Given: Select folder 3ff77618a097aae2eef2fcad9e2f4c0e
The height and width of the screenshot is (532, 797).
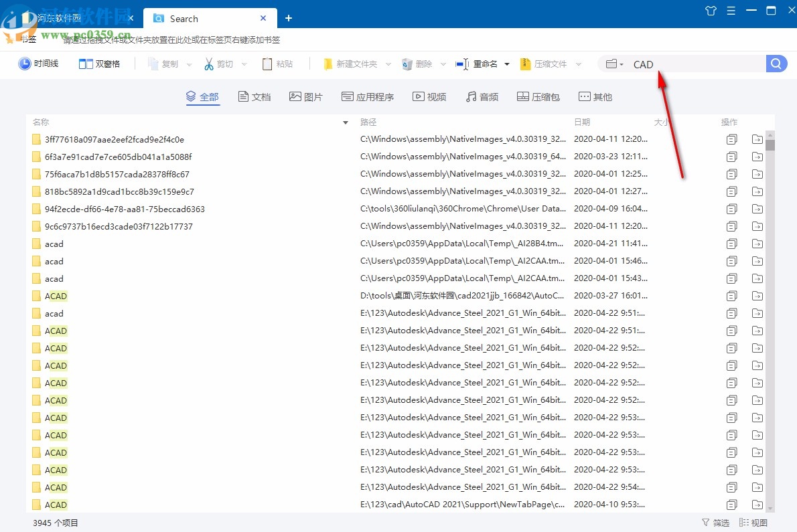Looking at the screenshot, I should (115, 140).
